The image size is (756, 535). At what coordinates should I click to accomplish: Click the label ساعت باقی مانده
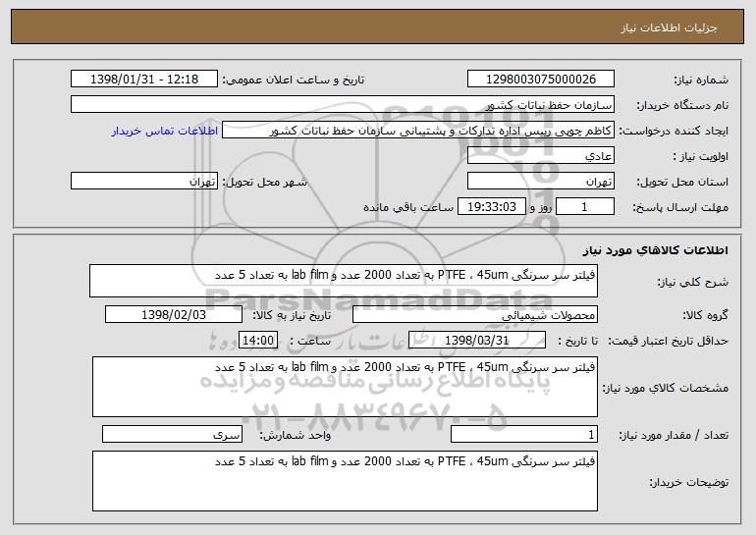(x=407, y=207)
